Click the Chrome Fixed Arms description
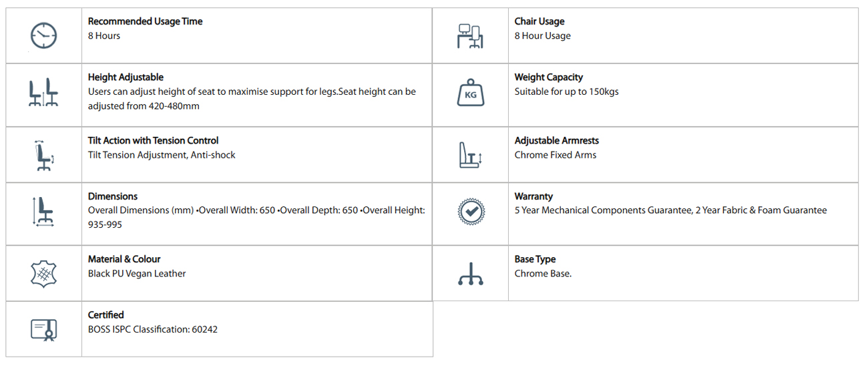The width and height of the screenshot is (868, 378). [556, 155]
